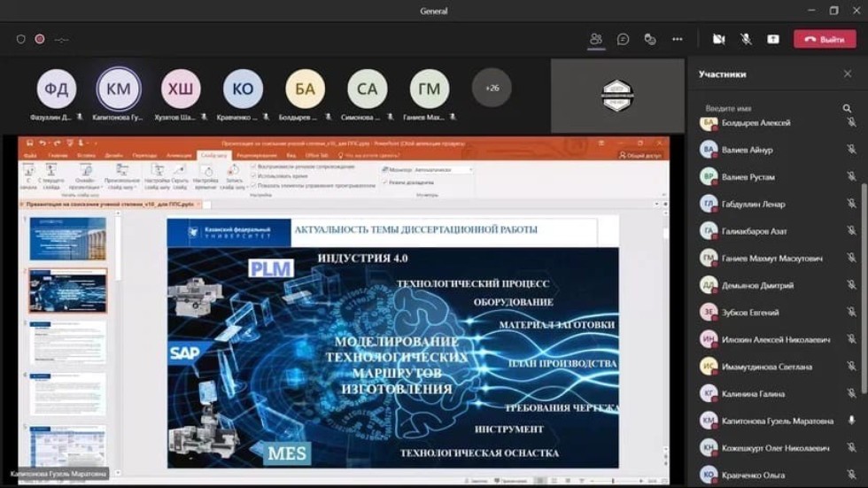
Task: Click the share content tray icon
Action: click(x=772, y=39)
